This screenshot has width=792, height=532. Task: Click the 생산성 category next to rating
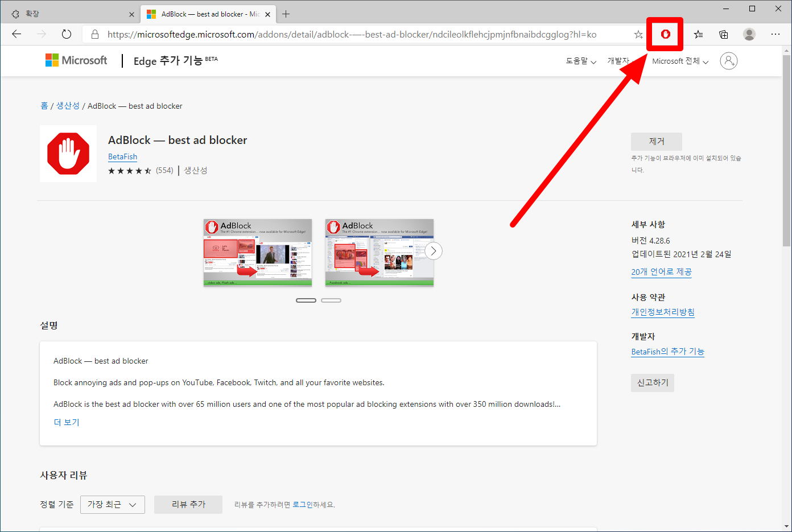click(x=196, y=170)
